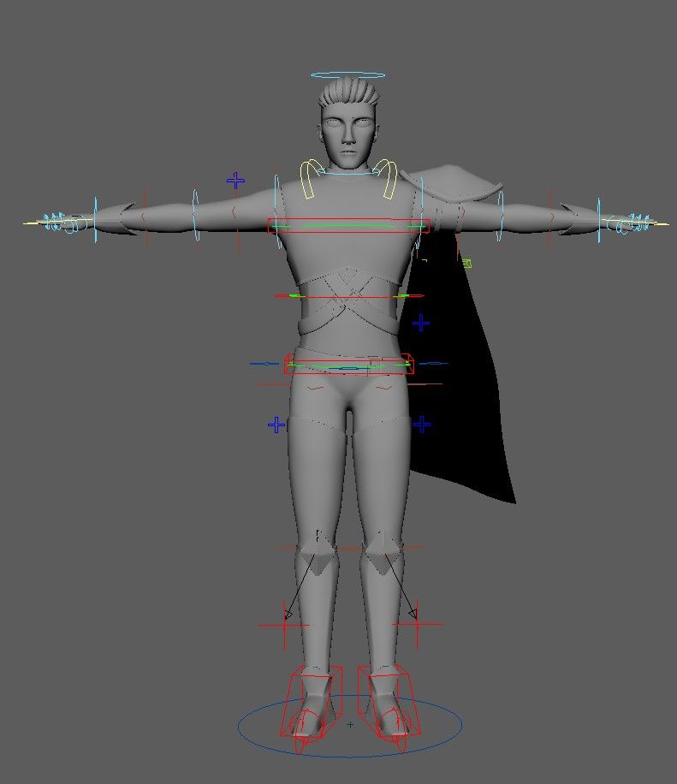This screenshot has width=677, height=784.
Task: Click the blue hip line control left of belt
Action: click(x=264, y=364)
